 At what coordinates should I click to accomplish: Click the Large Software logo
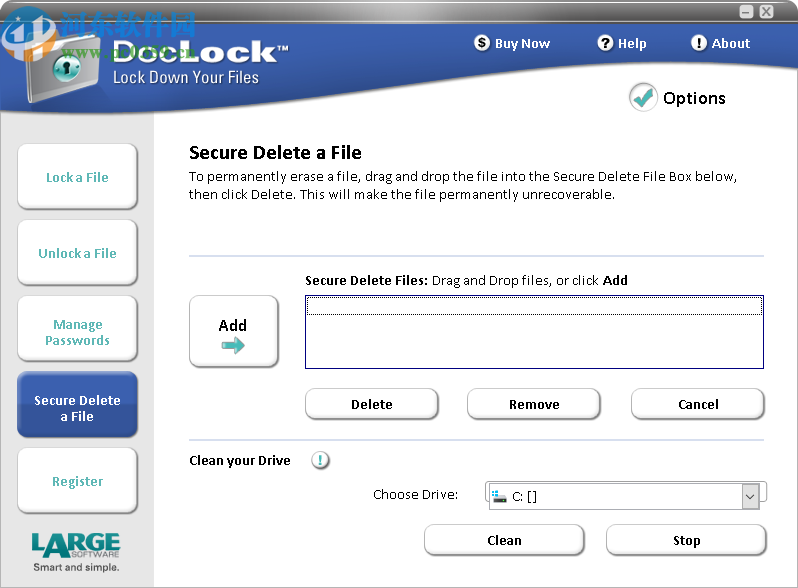pyautogui.click(x=76, y=548)
